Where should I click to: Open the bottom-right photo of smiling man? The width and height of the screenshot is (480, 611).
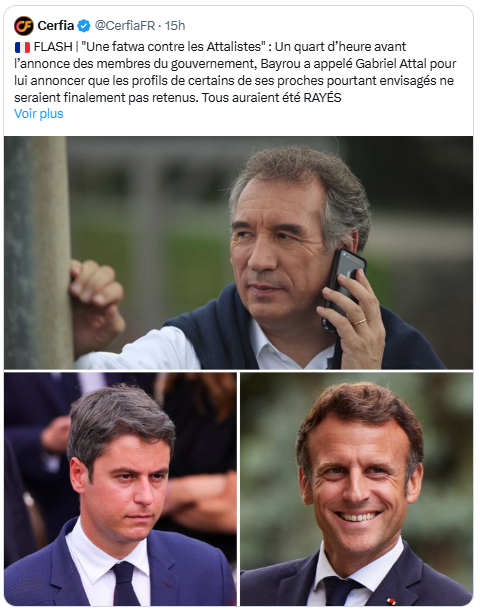(x=356, y=489)
